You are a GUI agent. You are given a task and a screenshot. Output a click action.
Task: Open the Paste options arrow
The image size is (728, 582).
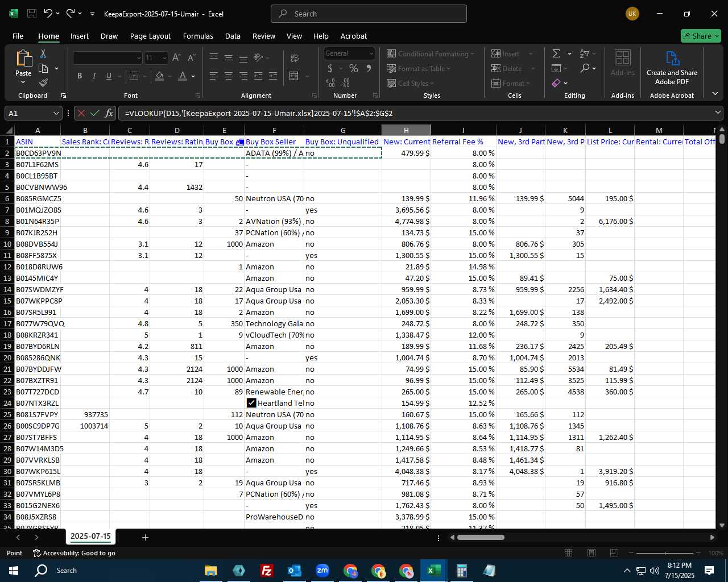click(23, 82)
